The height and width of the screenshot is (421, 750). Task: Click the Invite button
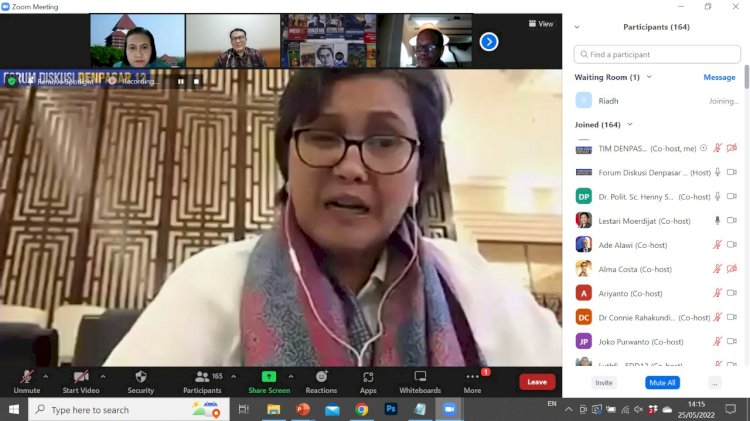604,383
